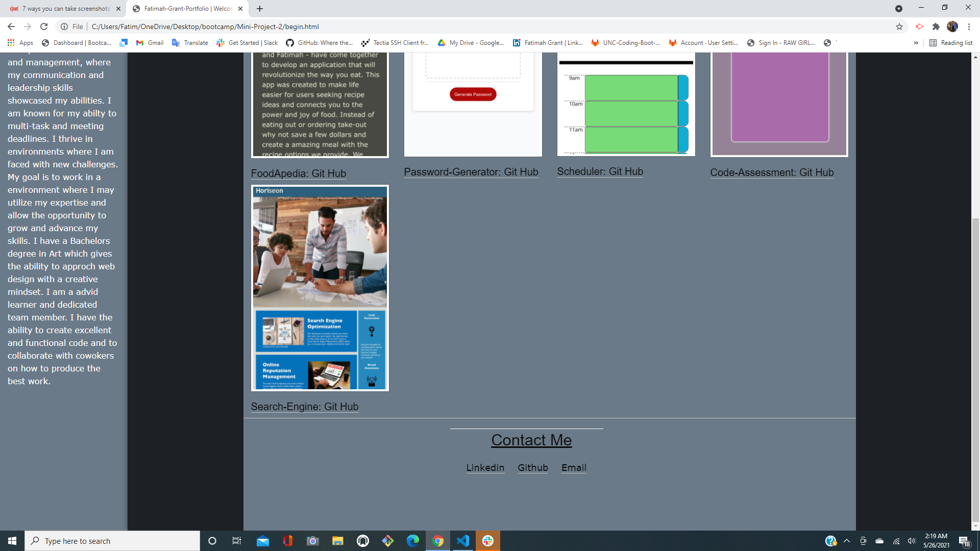Switch to Visual Studio Code in taskbar

coord(463,541)
